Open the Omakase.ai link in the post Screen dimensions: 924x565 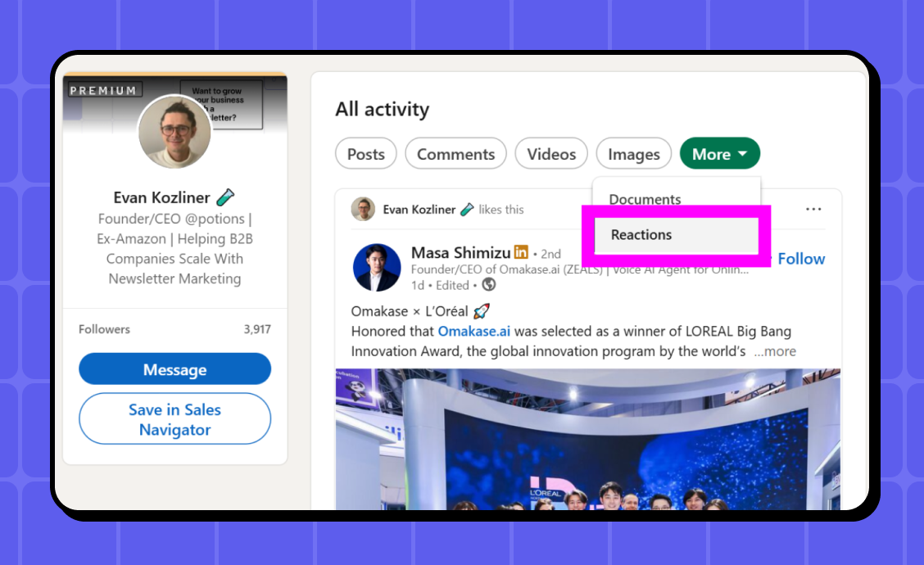[x=474, y=332]
